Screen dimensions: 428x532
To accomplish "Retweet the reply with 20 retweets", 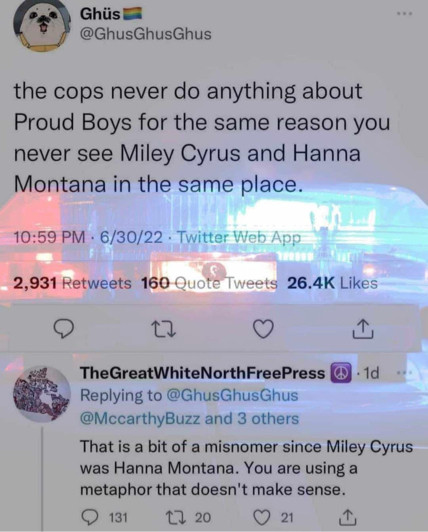I will [188, 517].
